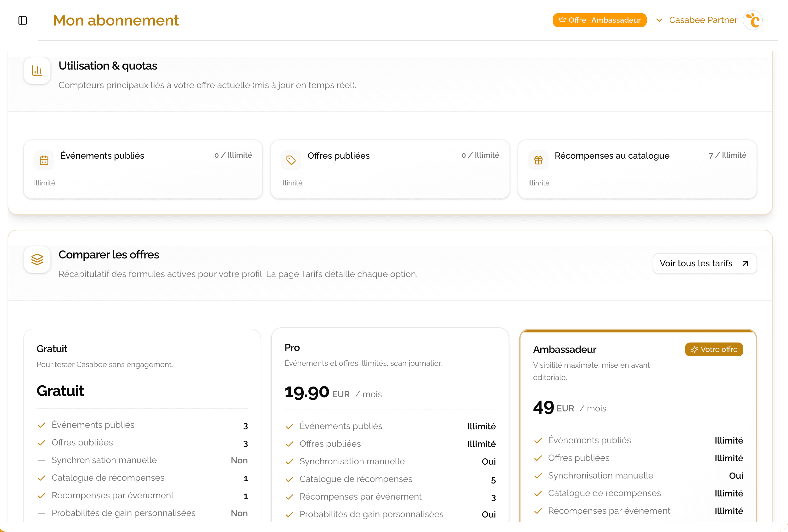Viewport: 788px width, 532px height.
Task: Click the checkmark for Gratuit Offres publiées
Action: 41,443
